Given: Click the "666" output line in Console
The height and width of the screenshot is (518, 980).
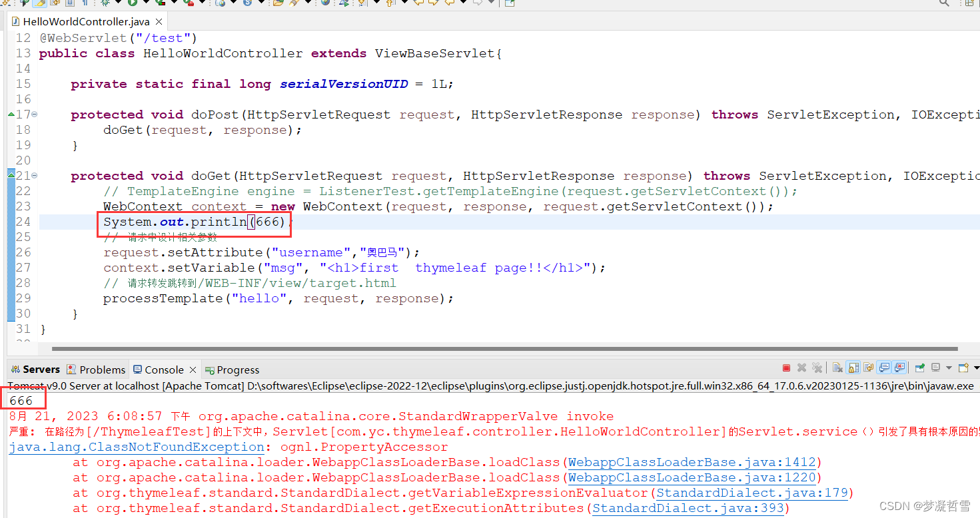Looking at the screenshot, I should click(21, 400).
